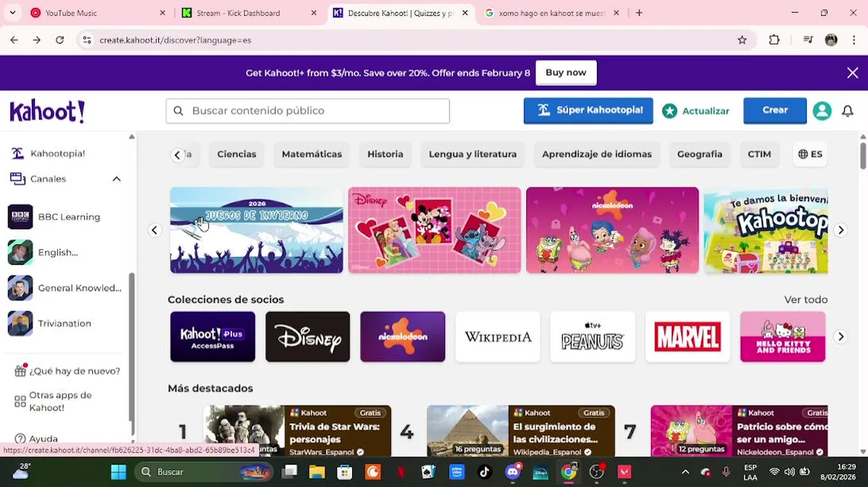Move category chips back with left arrow

click(177, 155)
